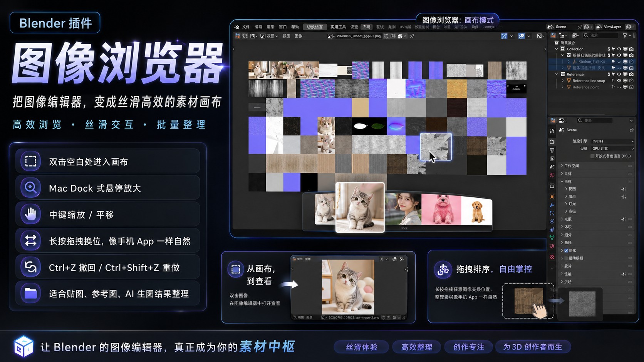Open the Physics properties tab

pyautogui.click(x=552, y=221)
